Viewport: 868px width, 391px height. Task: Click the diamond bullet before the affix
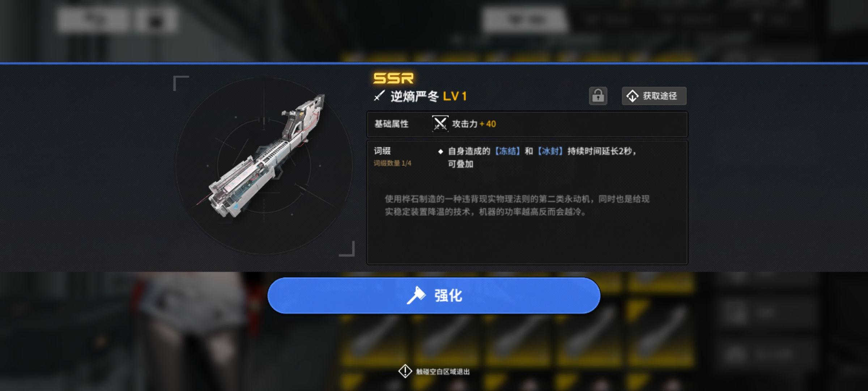[441, 151]
